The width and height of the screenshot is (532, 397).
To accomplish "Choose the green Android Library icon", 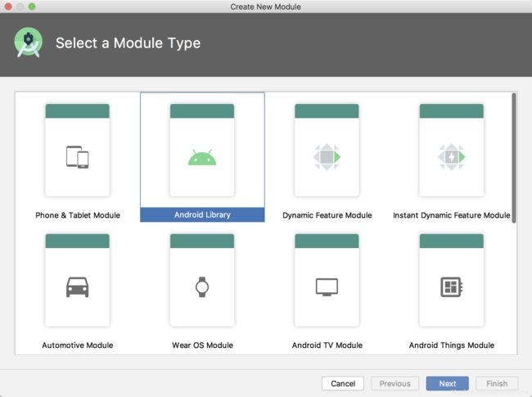I will pos(202,157).
